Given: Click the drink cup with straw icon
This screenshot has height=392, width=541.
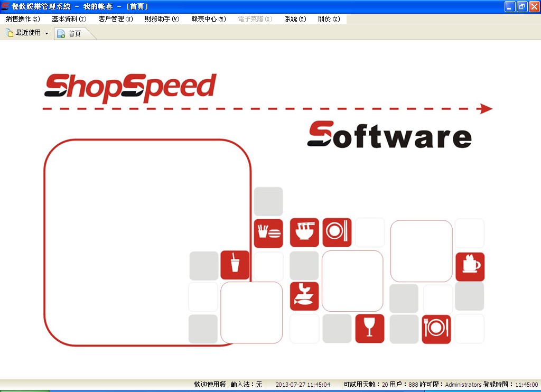Looking at the screenshot, I should (235, 265).
